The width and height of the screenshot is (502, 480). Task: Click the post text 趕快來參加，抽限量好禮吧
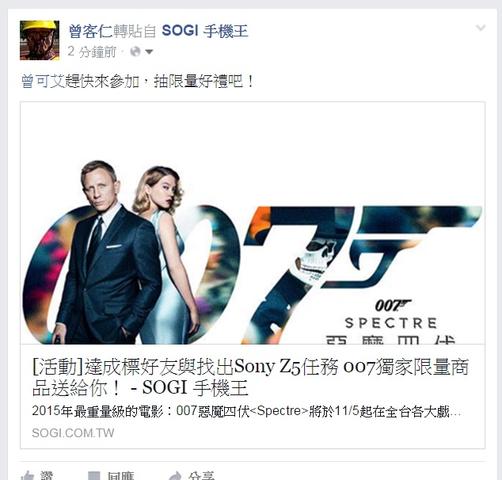coord(160,82)
